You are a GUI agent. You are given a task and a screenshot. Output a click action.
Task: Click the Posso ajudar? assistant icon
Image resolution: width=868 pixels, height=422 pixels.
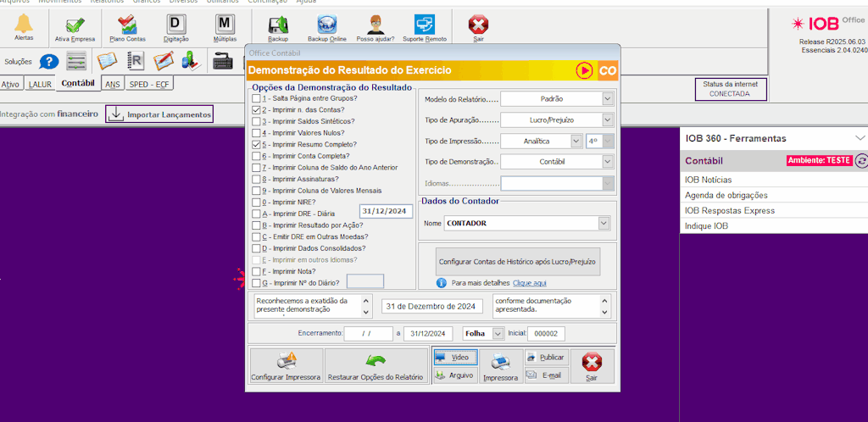(376, 25)
